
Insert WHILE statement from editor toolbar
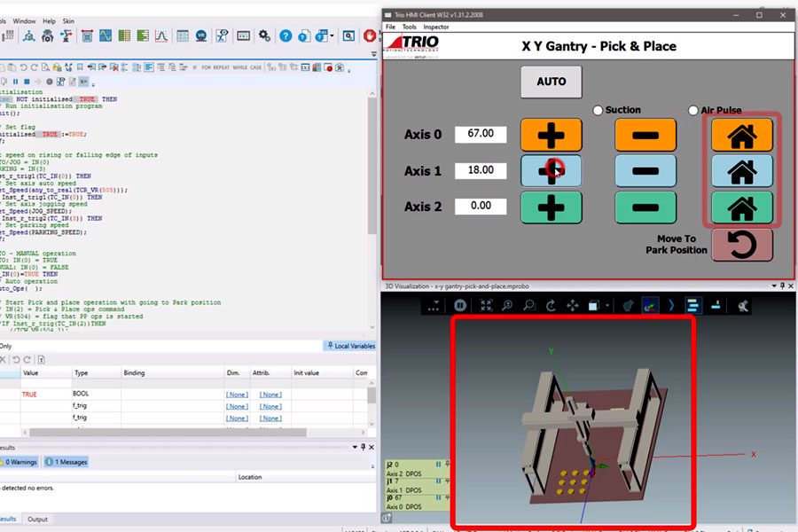239,67
